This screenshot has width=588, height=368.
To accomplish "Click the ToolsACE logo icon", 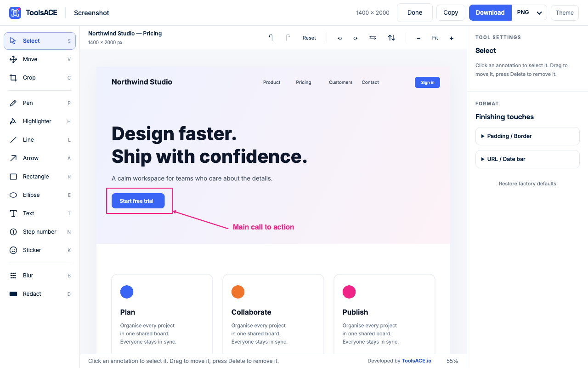I will click(x=15, y=13).
